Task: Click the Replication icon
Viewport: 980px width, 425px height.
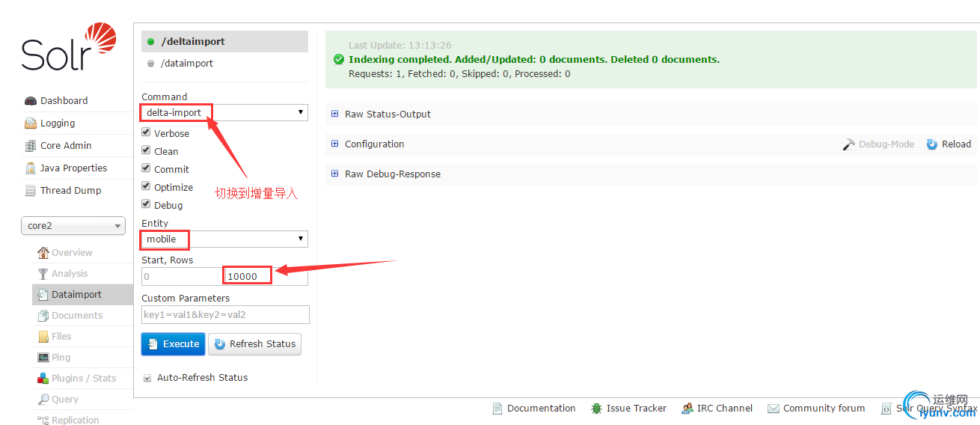Action: 43,420
